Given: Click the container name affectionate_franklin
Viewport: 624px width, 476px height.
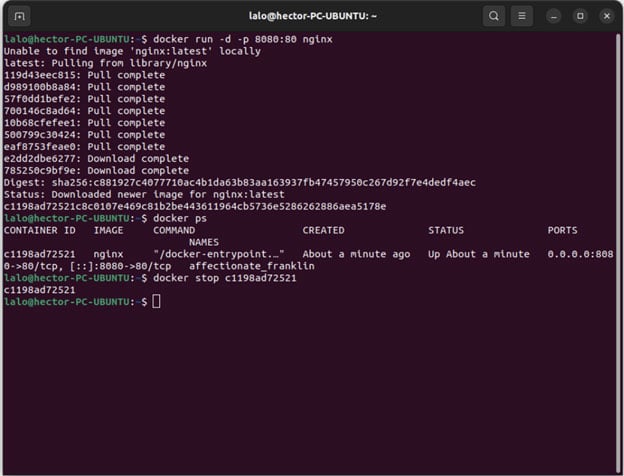Looking at the screenshot, I should 252,266.
